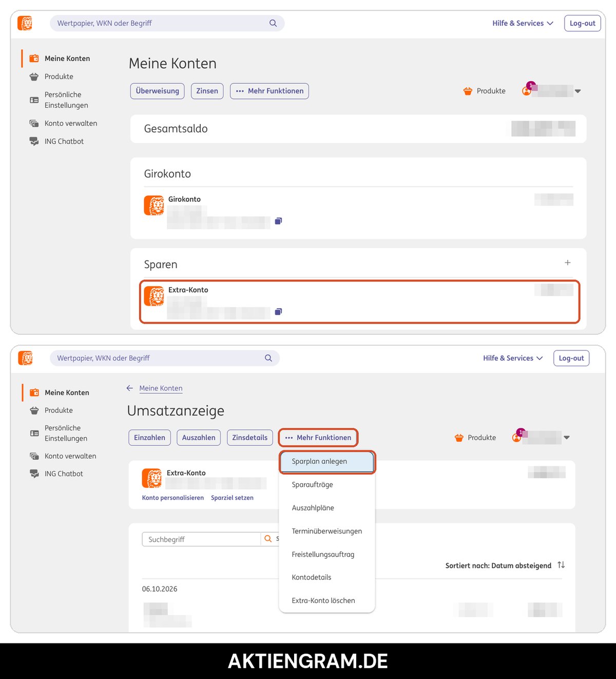Click the orange search icon beside Suchbegriff
616x679 pixels.
click(268, 539)
